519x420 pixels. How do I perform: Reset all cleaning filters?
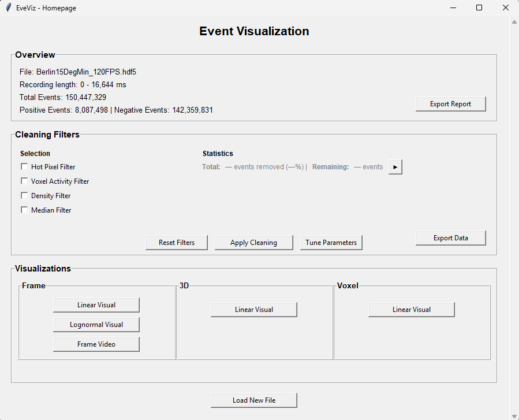177,242
